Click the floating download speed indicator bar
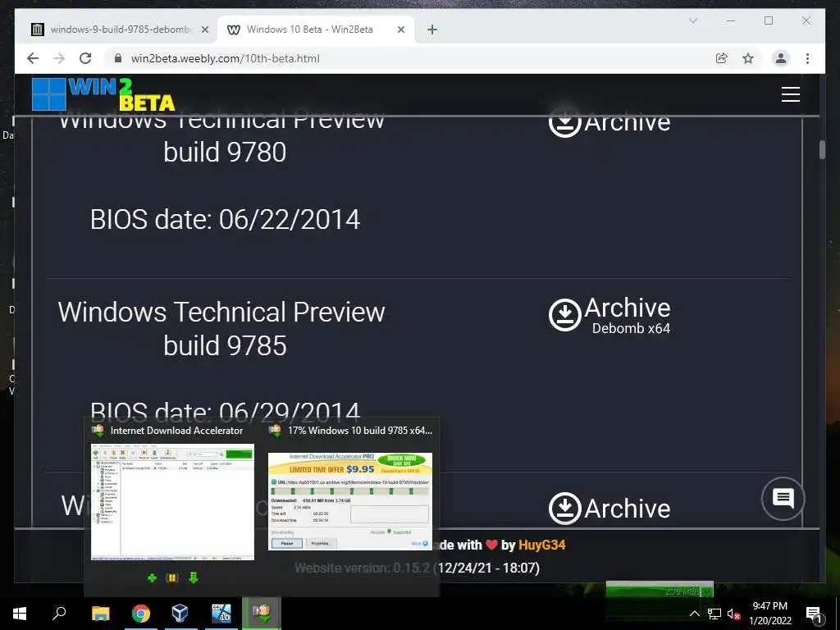This screenshot has width=840, height=630. 660,590
